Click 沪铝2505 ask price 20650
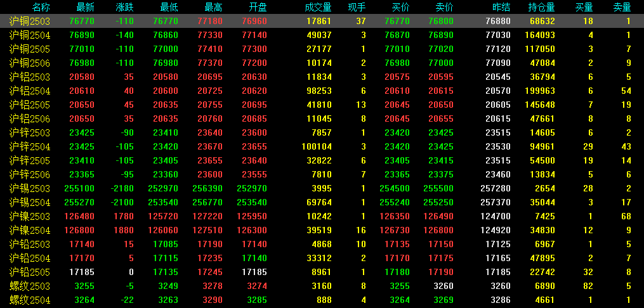This screenshot has height=308, width=644. tap(441, 105)
